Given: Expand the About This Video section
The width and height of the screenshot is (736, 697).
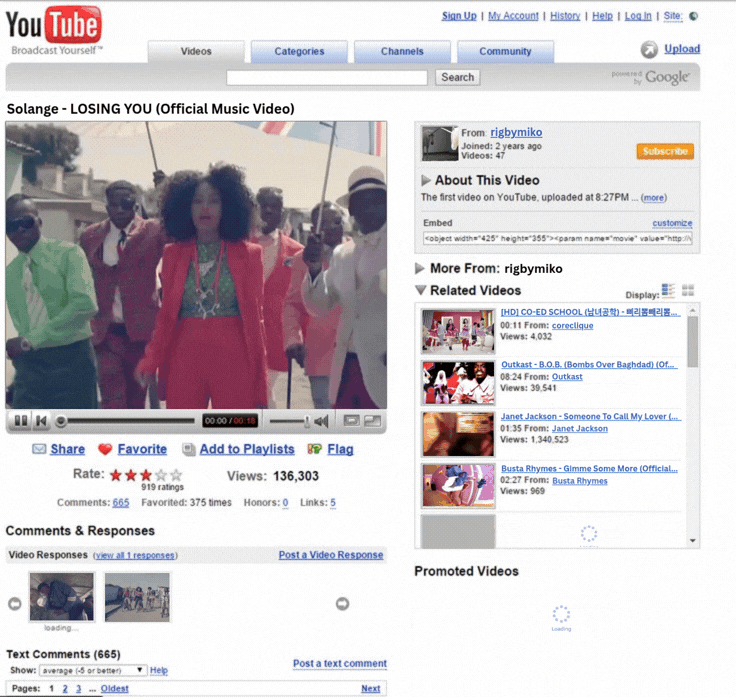Looking at the screenshot, I should [426, 180].
